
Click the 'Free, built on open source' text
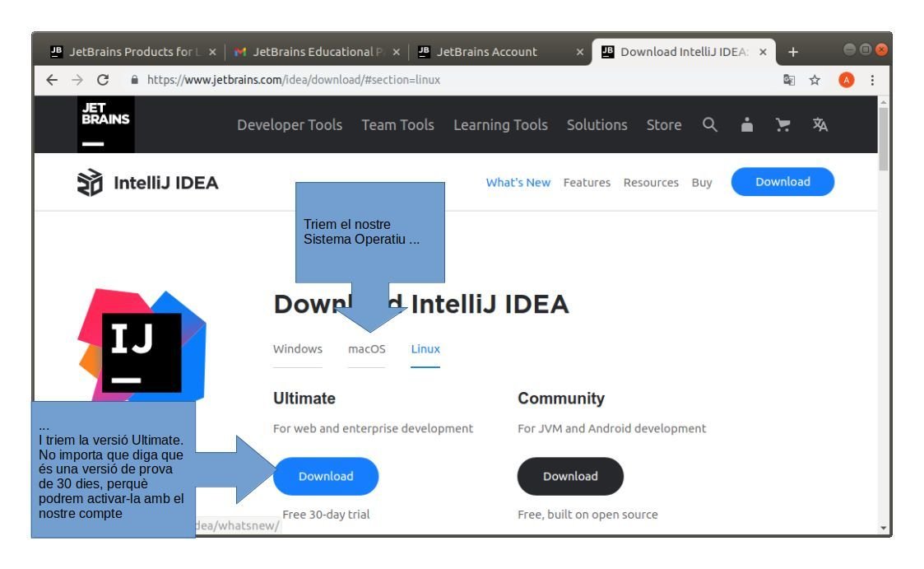587,514
